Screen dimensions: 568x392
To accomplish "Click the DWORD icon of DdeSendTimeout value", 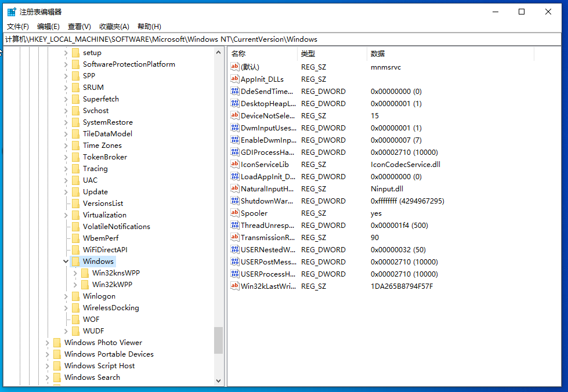I will pyautogui.click(x=235, y=91).
